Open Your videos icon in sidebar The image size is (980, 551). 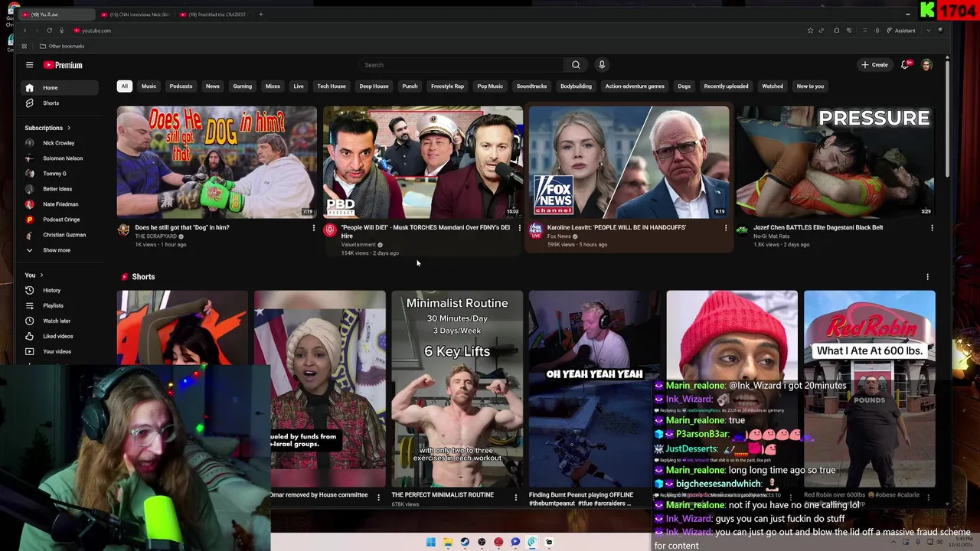tap(29, 351)
